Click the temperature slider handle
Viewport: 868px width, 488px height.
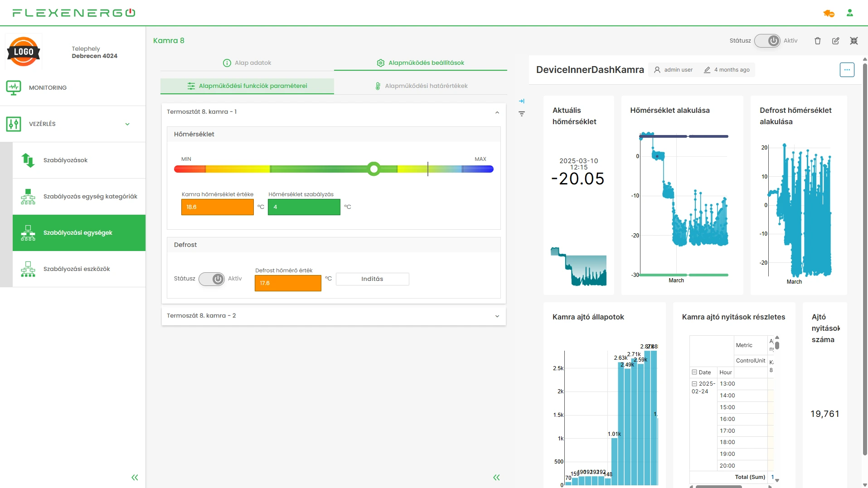(373, 169)
